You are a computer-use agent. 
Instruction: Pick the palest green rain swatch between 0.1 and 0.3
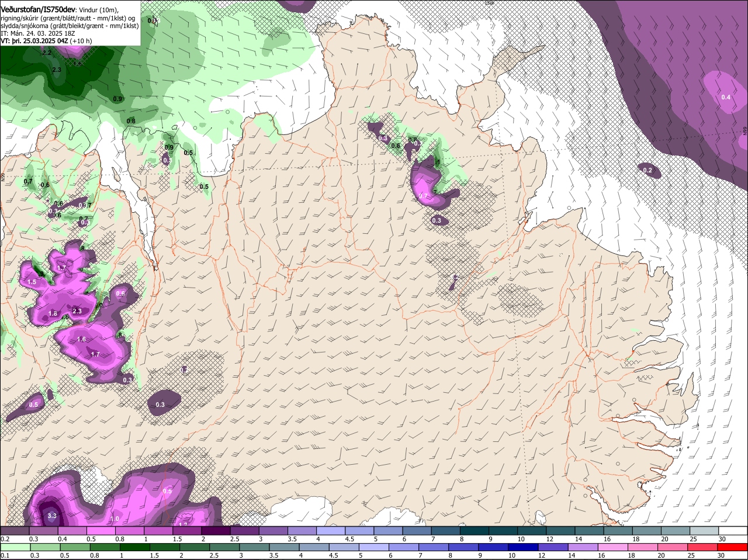15,547
